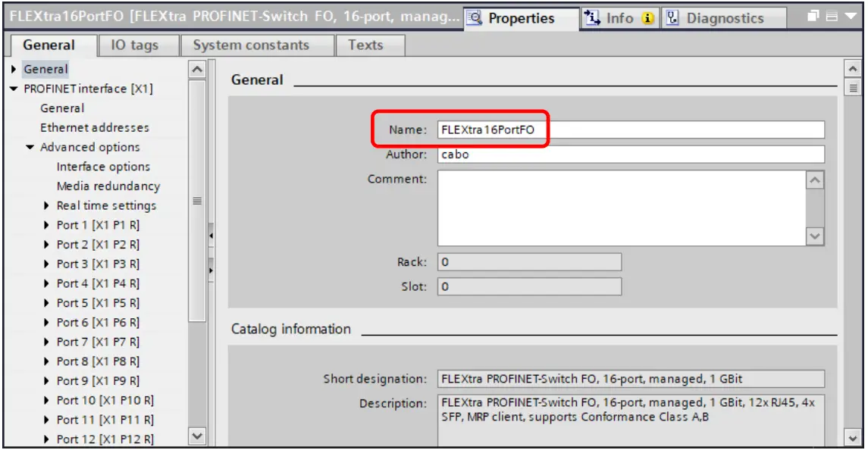Viewport: 868px width, 450px height.
Task: Click the Comment text area
Action: (x=622, y=208)
